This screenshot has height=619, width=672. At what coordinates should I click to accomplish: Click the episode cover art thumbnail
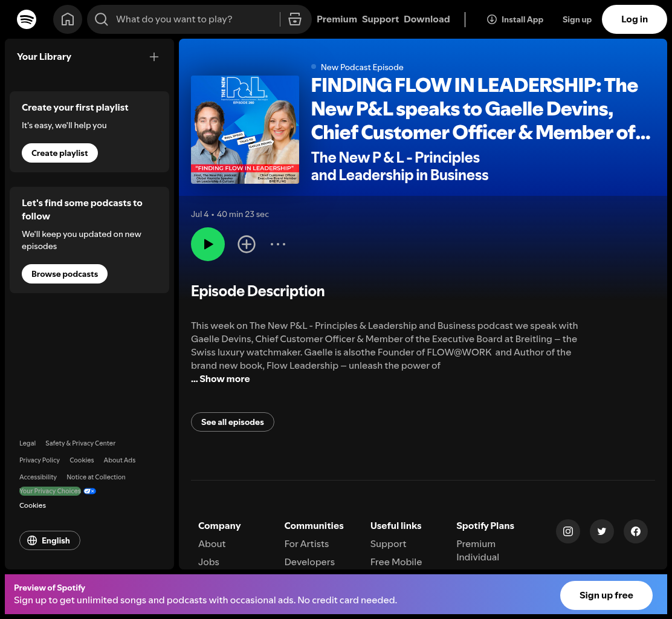245,129
